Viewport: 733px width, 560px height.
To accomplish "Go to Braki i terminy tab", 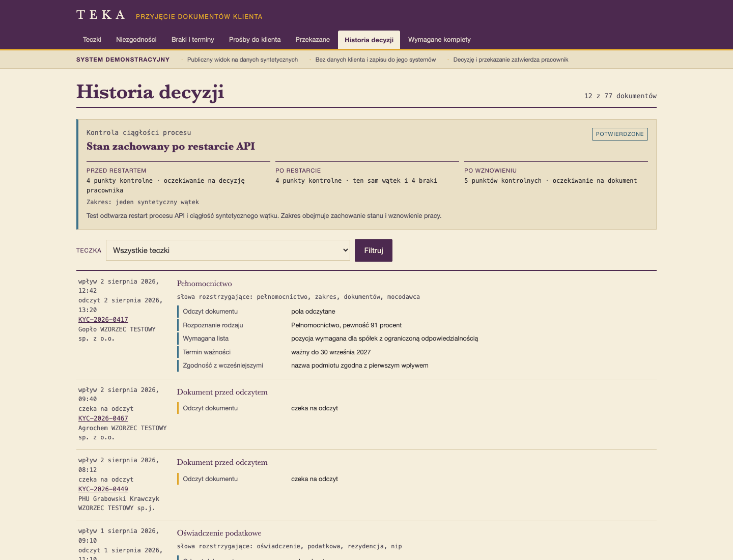I will click(x=193, y=40).
